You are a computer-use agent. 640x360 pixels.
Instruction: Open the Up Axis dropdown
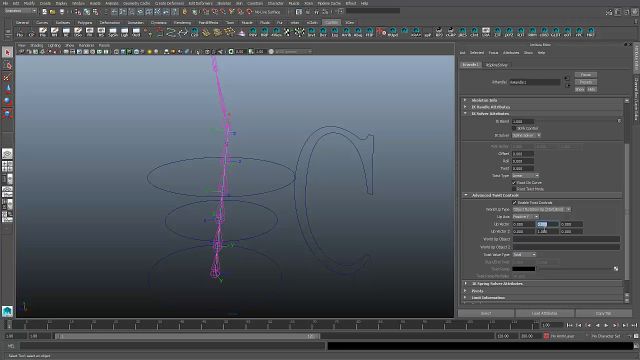pos(526,217)
